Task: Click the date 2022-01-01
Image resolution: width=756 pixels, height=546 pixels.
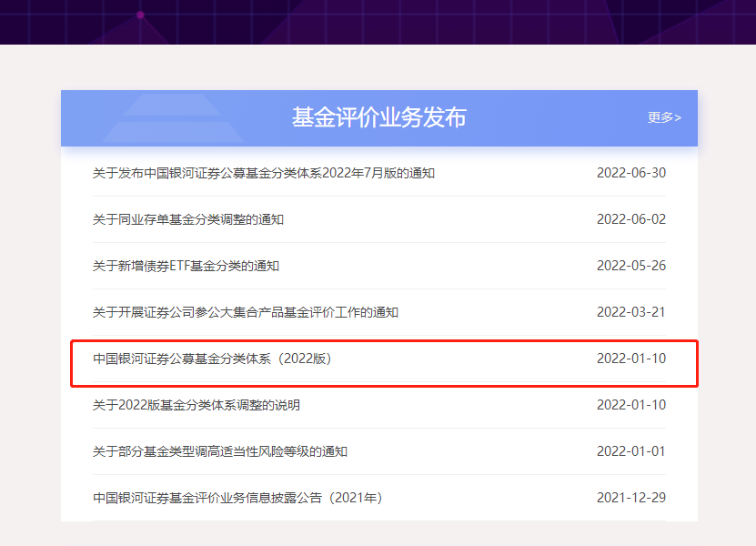Action: [x=631, y=451]
